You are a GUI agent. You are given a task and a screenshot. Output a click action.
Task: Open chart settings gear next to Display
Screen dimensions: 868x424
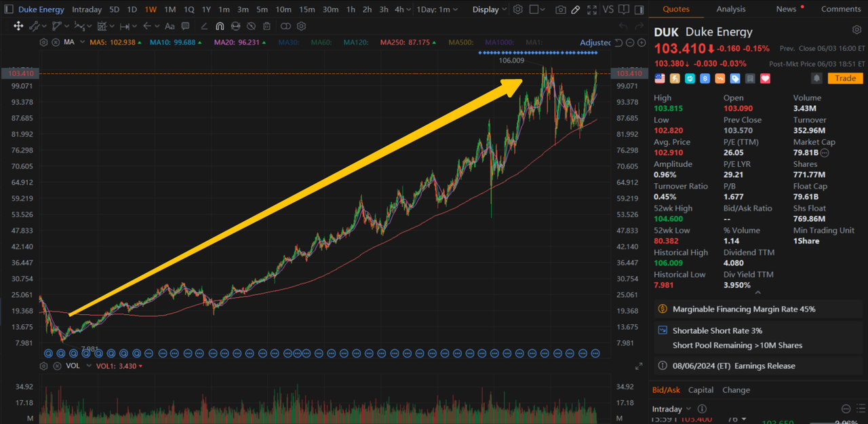pyautogui.click(x=518, y=9)
